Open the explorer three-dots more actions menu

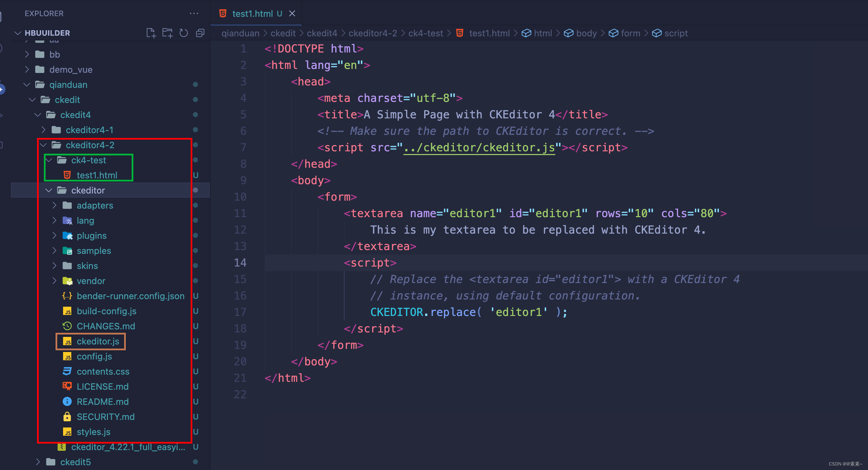tap(194, 13)
